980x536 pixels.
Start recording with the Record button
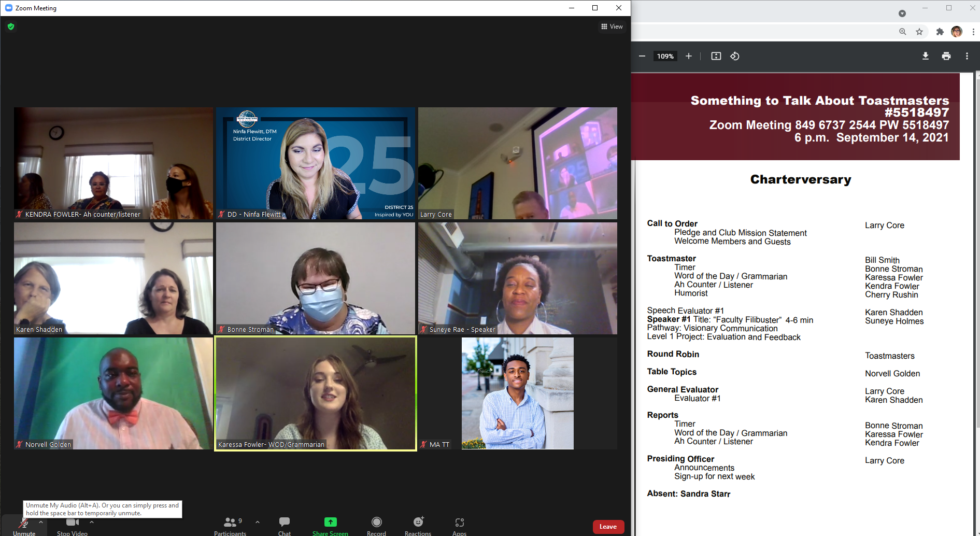click(x=376, y=525)
